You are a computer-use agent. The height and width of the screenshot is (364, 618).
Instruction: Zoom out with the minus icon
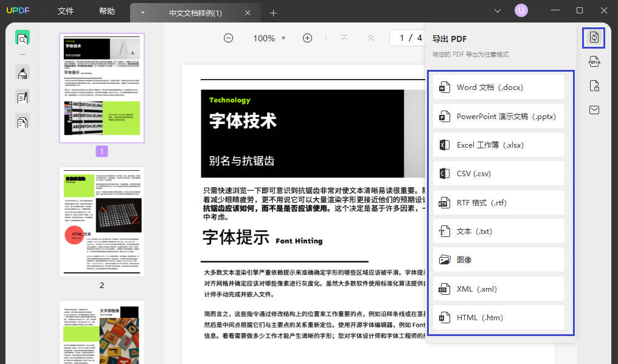228,38
